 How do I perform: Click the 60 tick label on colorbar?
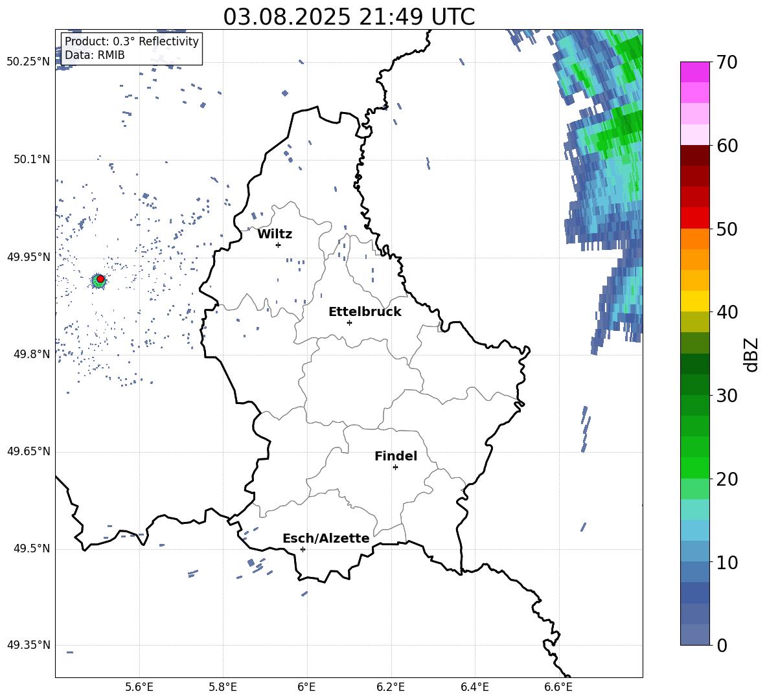pyautogui.click(x=727, y=146)
